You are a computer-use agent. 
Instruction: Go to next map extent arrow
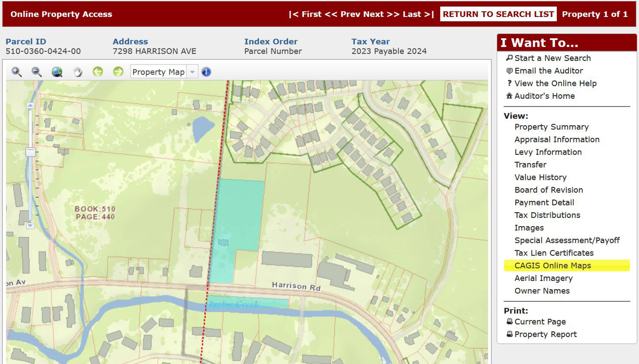(x=118, y=72)
